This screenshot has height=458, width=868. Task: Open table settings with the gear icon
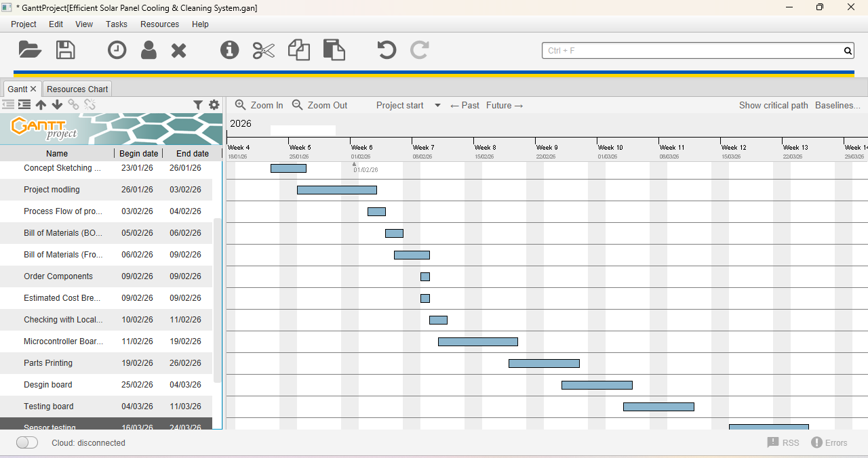[x=214, y=105]
